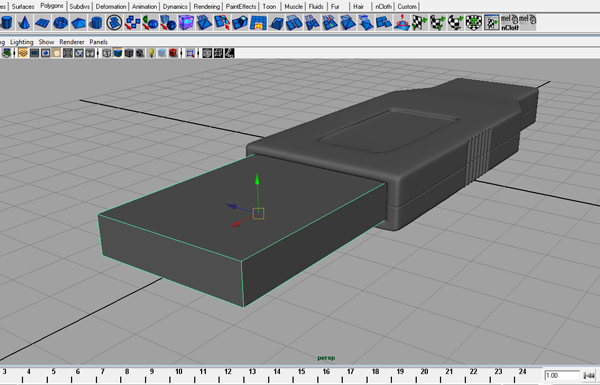Apply planar UV mapping from the shelf
This screenshot has height=385, width=600.
(420, 22)
